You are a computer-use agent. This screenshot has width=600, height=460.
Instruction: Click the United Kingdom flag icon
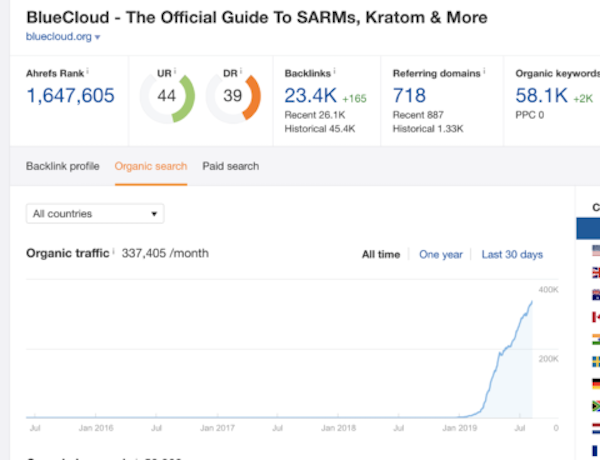(596, 272)
